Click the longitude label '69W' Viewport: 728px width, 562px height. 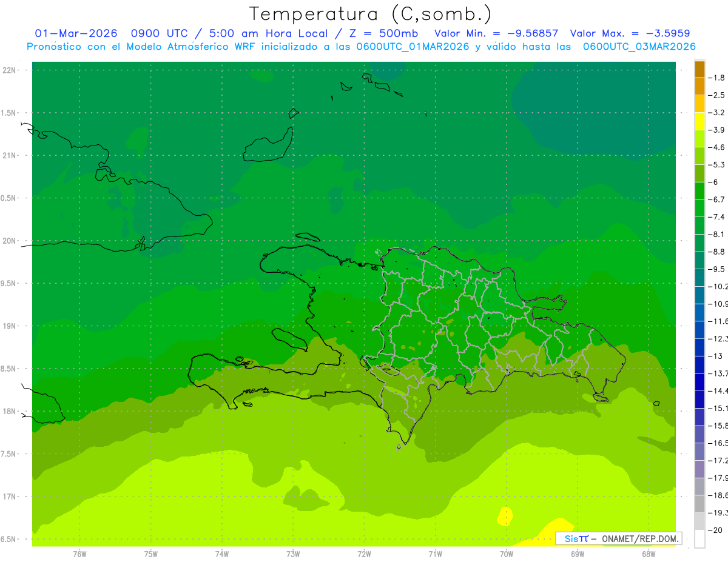pos(578,554)
